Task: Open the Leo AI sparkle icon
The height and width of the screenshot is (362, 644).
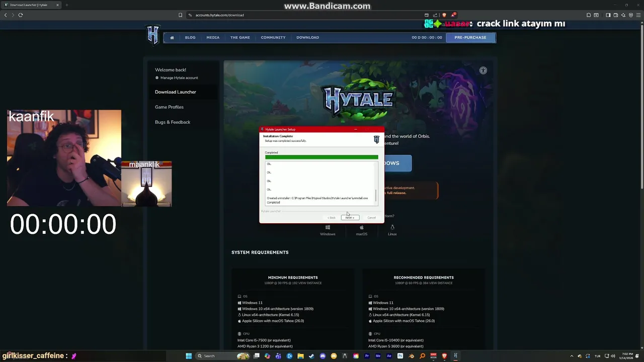Action: [623, 15]
